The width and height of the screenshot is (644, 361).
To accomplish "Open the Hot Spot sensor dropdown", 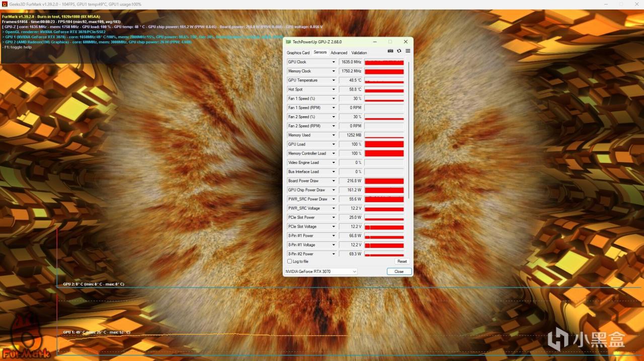I will 333,89.
